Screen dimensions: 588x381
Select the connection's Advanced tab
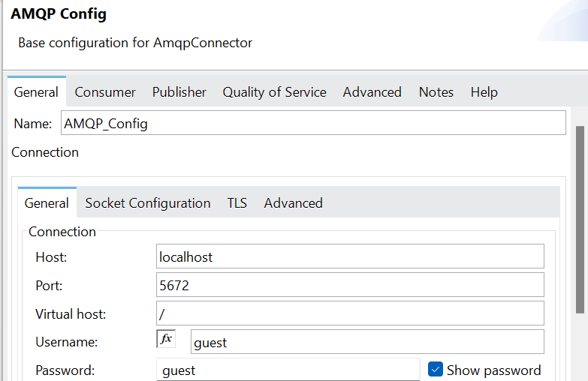294,203
